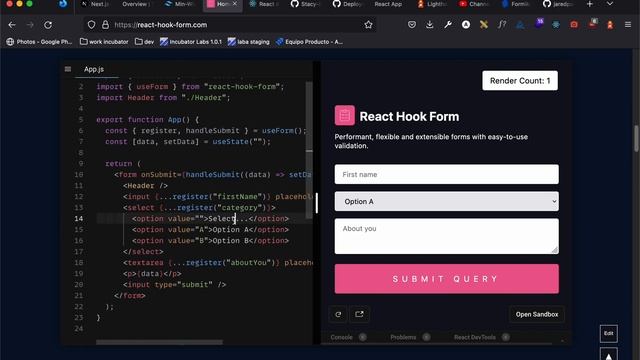Click the f? font extension icon
Image resolution: width=640 pixels, height=360 pixels.
[502, 25]
